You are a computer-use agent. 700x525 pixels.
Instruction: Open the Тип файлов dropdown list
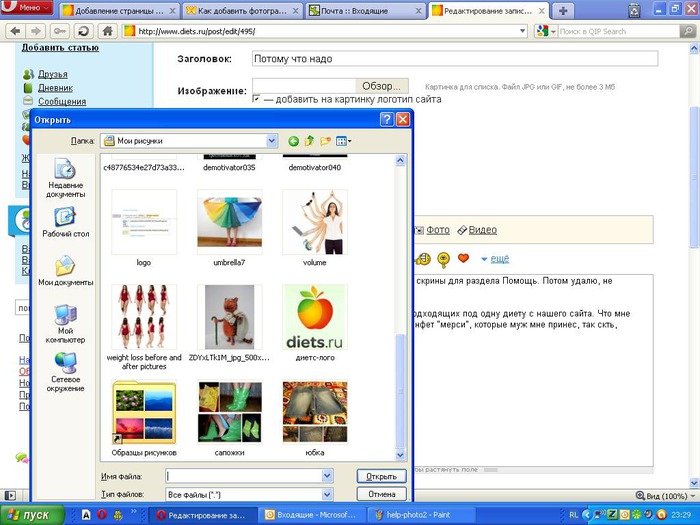[327, 494]
